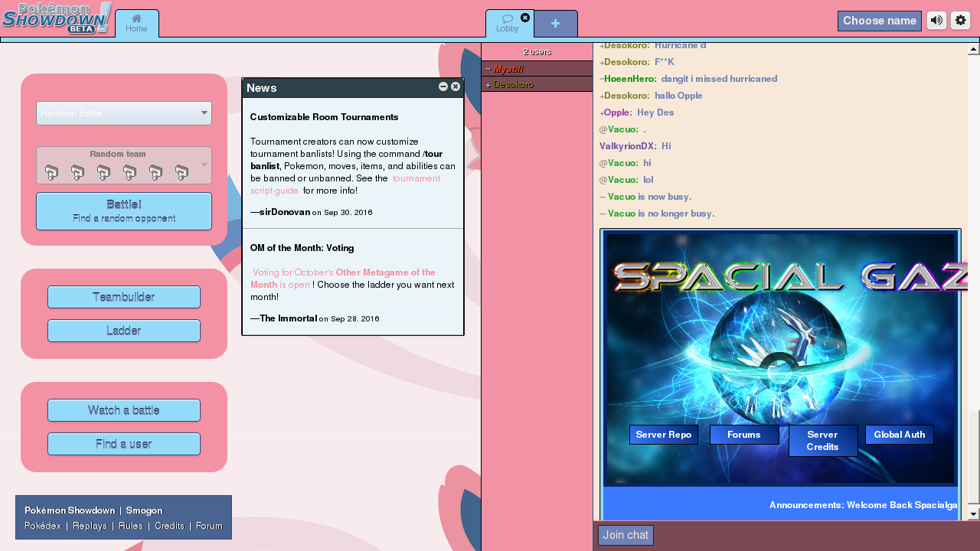Click the HoeenHero username in chat
980x551 pixels.
pyautogui.click(x=630, y=79)
